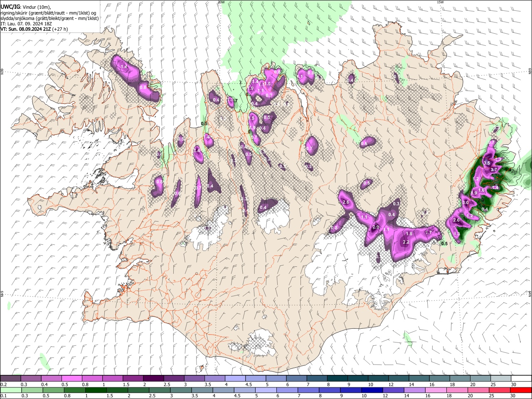
Task: Select the bright red swatch labeled 30 in rain legend row
Action: (521, 390)
